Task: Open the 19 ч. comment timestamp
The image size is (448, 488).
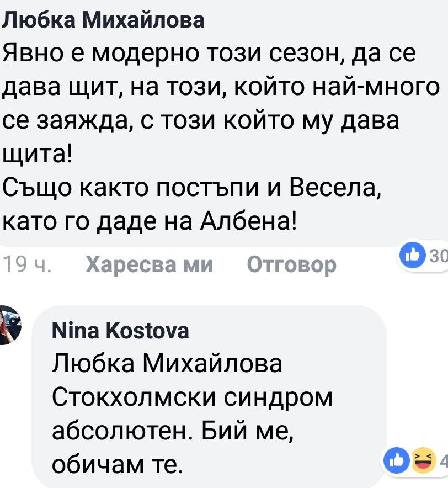Action: pyautogui.click(x=27, y=266)
